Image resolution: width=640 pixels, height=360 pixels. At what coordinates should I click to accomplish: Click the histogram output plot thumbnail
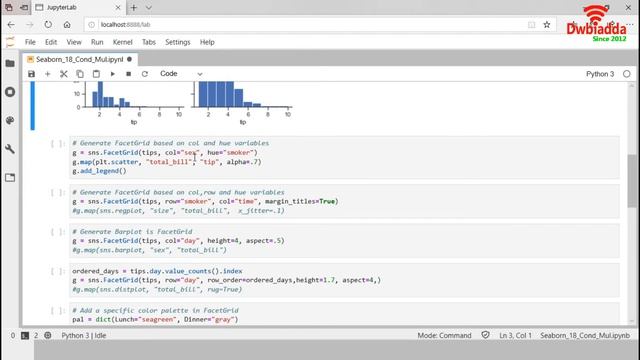[x=183, y=103]
